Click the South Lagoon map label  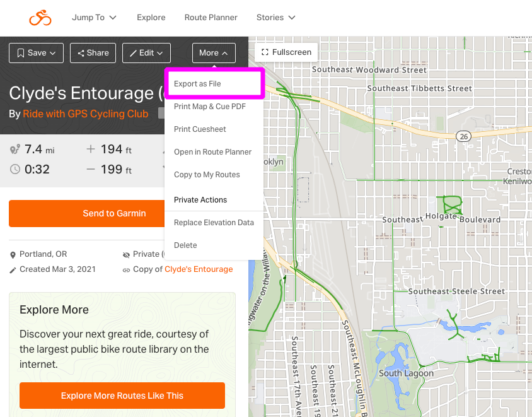(406, 373)
